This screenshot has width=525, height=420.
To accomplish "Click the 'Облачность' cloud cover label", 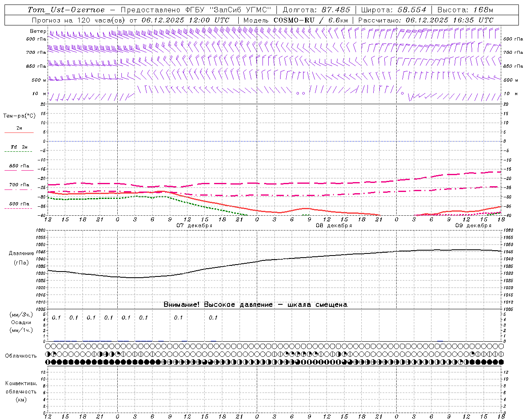I will [21, 356].
